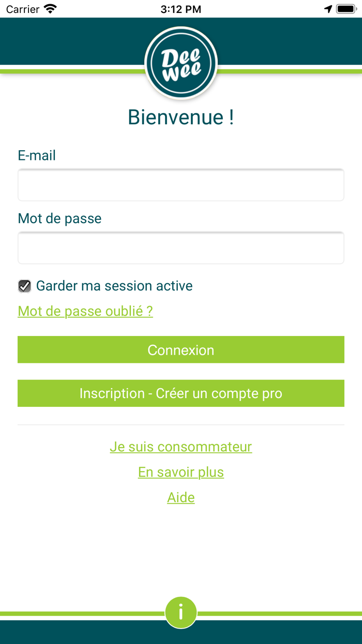
Task: Tap the 'Garder ma session active' label
Action: [114, 286]
